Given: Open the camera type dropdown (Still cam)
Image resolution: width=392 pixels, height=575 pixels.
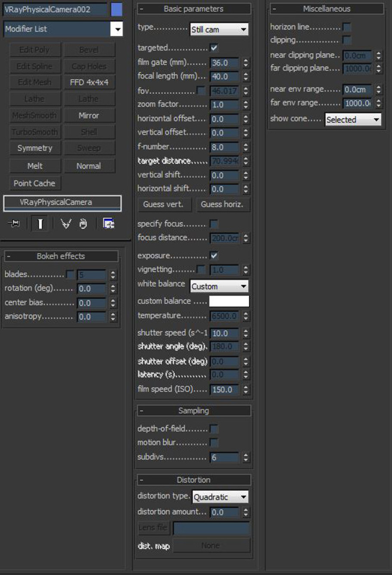Looking at the screenshot, I should (x=219, y=29).
